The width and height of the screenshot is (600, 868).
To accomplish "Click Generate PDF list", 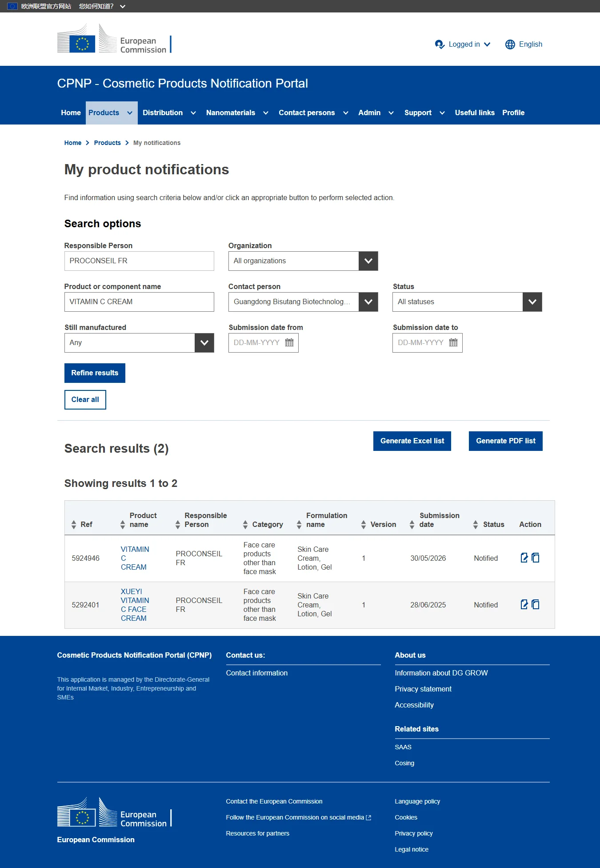I will pyautogui.click(x=506, y=441).
